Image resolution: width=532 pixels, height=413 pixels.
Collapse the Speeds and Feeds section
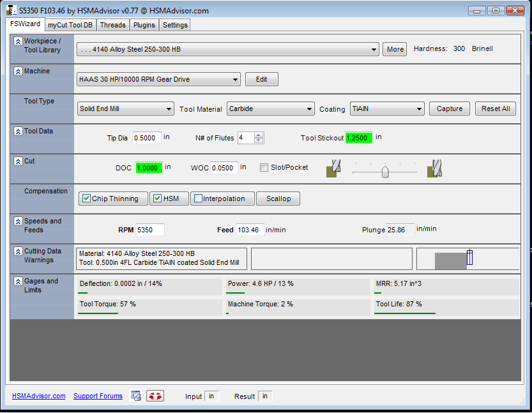coord(18,221)
